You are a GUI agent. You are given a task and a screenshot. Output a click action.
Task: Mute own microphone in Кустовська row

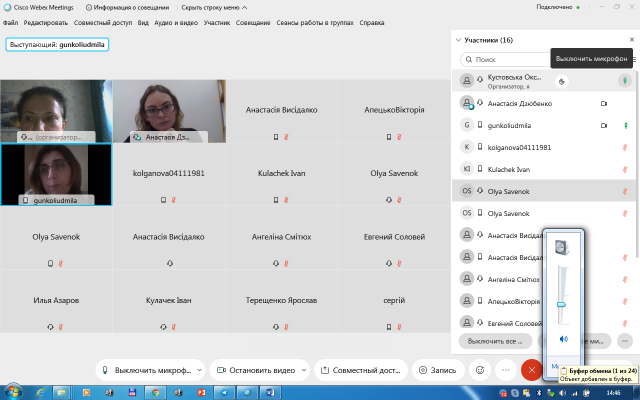624,81
